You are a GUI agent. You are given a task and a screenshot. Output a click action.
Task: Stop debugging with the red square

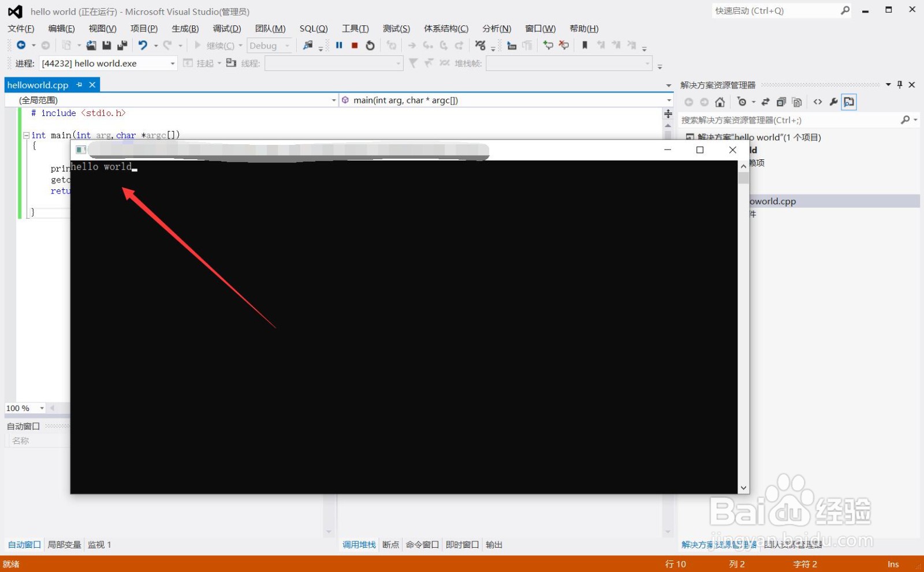355,45
